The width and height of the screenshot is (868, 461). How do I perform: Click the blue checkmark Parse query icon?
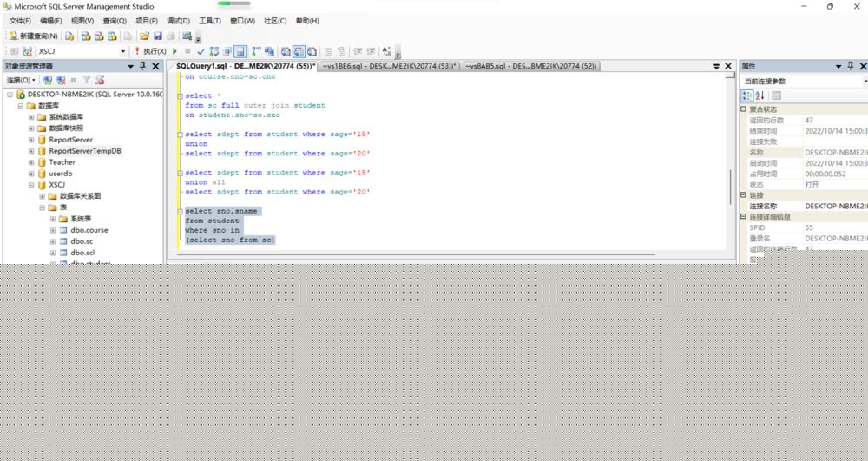pos(201,51)
